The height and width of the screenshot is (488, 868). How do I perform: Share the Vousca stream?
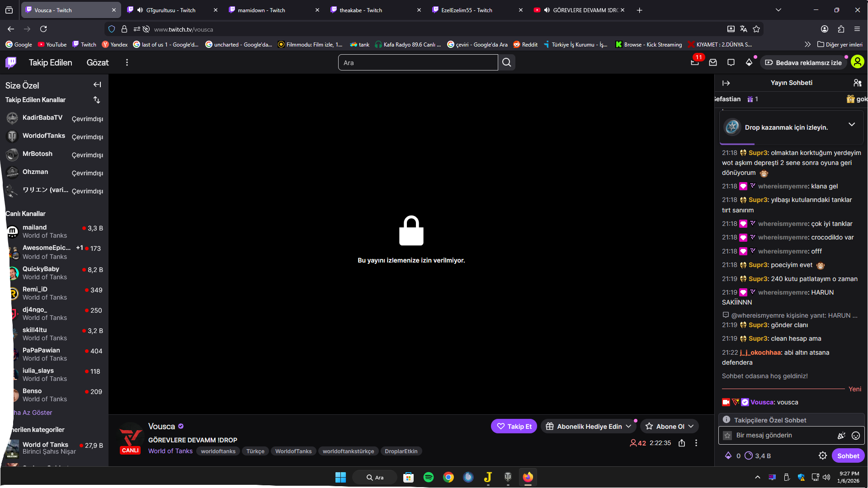pos(682,443)
